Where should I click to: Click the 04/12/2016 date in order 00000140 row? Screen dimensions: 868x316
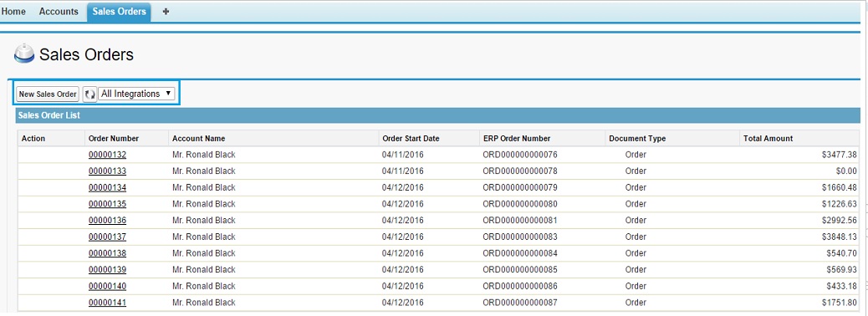(x=402, y=286)
